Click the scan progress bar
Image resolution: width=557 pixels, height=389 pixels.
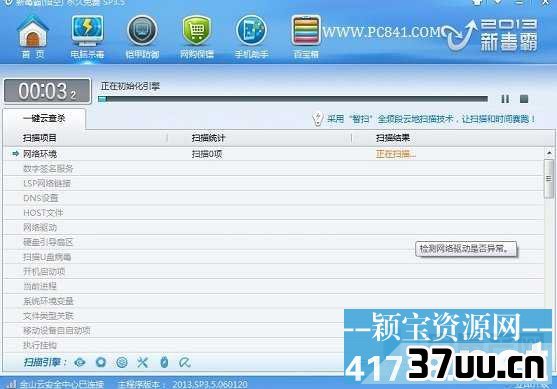tap(293, 99)
